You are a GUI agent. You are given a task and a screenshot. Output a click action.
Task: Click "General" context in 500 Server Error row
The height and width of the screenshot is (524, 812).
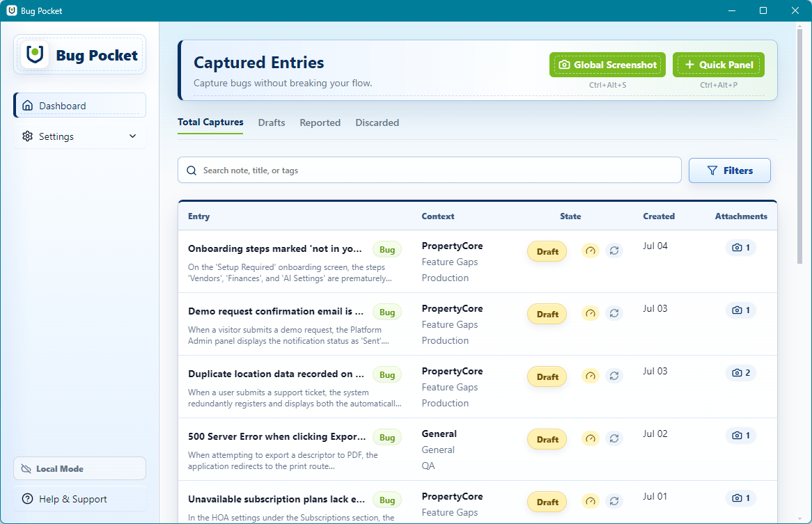[439, 434]
